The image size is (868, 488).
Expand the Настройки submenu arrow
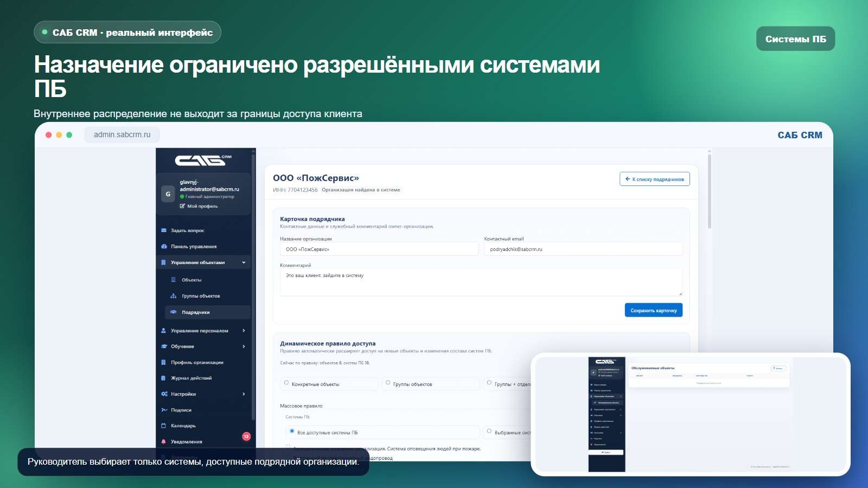(244, 394)
